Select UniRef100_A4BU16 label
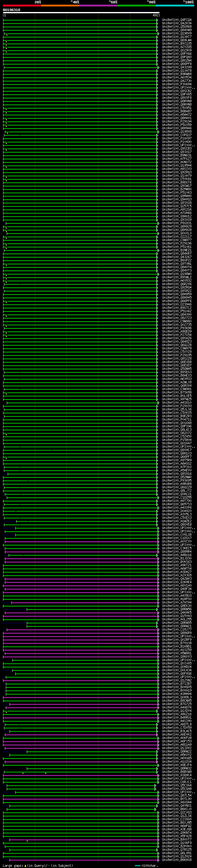The image size is (197, 868). coord(176,555)
